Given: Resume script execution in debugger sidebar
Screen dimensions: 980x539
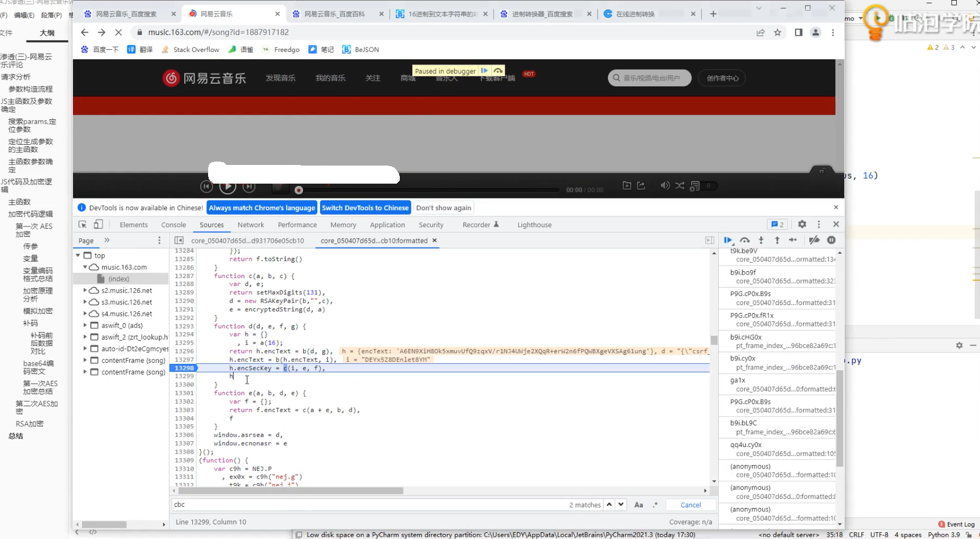Looking at the screenshot, I should click(728, 240).
